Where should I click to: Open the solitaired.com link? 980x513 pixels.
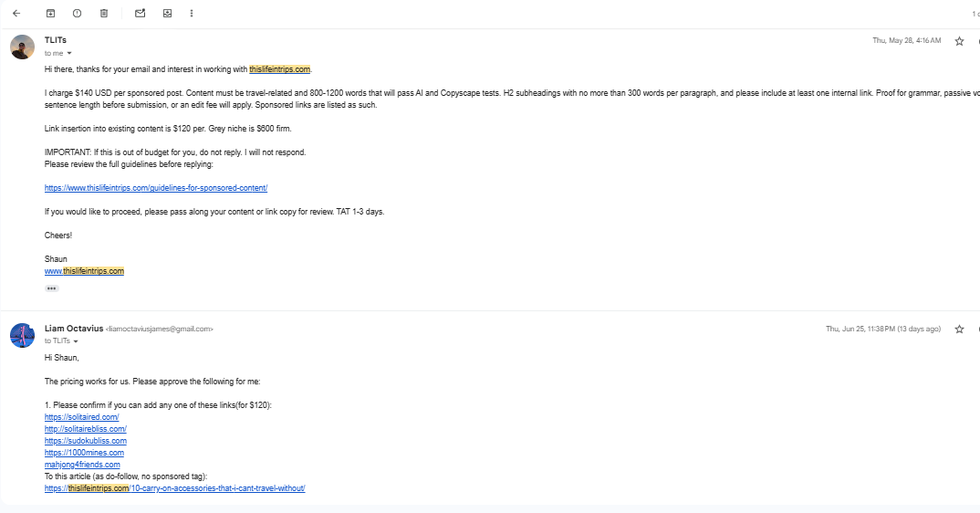[x=82, y=416]
